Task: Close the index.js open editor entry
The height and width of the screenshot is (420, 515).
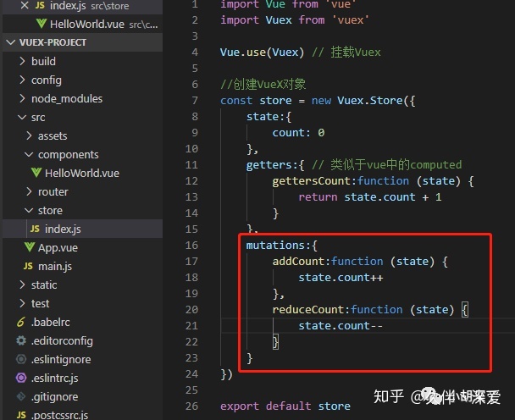Action: [25, 5]
